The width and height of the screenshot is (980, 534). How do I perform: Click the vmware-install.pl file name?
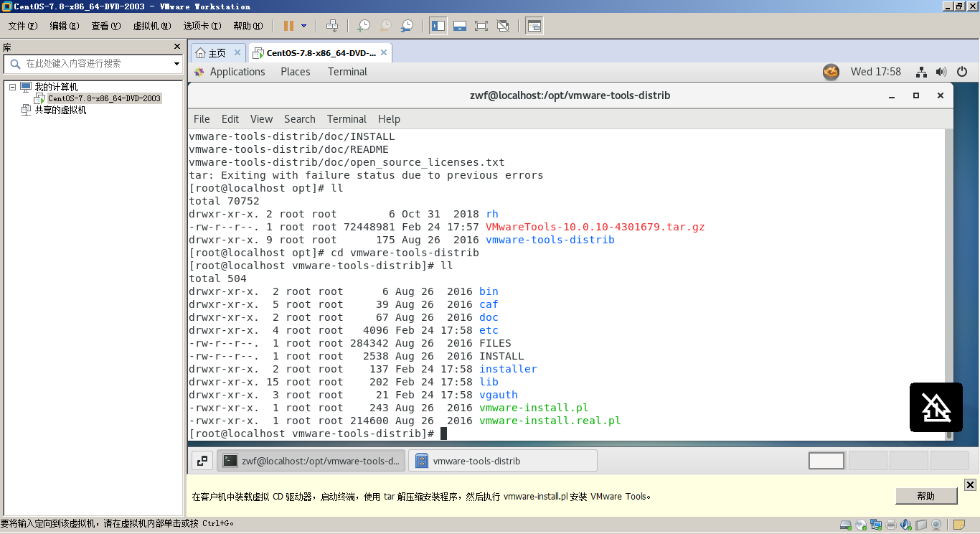point(534,408)
